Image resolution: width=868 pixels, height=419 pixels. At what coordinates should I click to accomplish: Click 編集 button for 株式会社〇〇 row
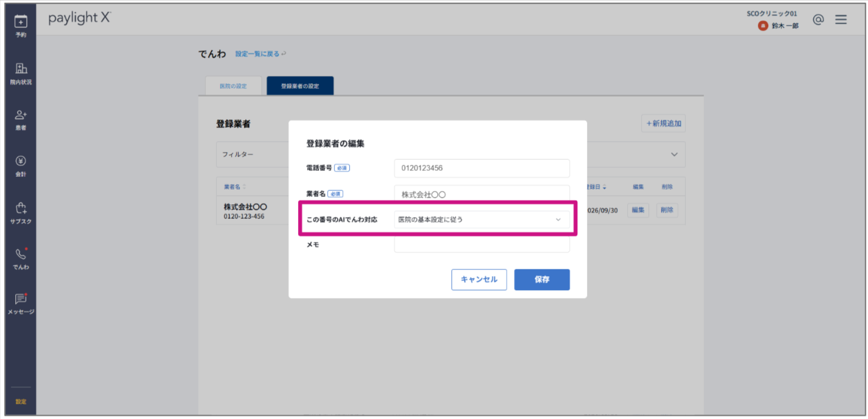tap(638, 210)
